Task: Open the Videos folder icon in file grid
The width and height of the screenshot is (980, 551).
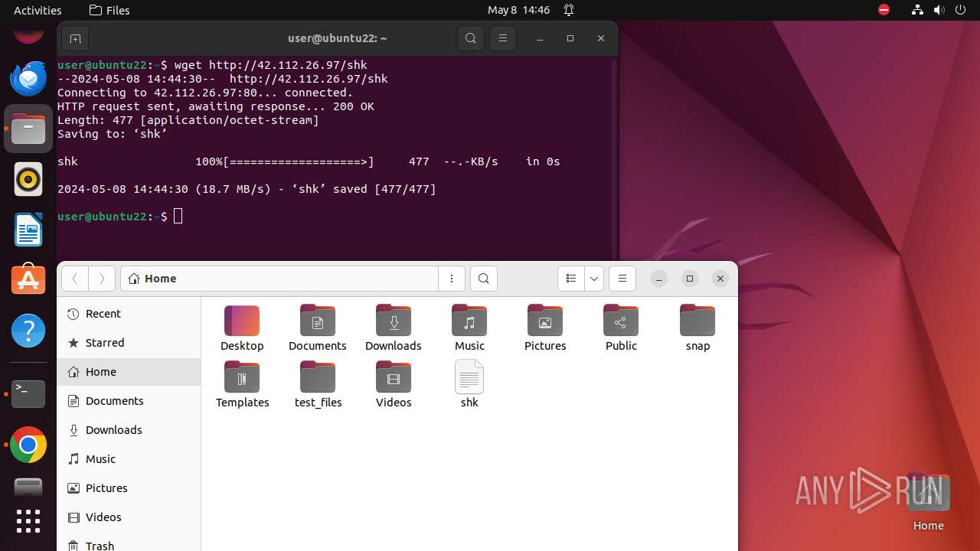Action: tap(394, 385)
